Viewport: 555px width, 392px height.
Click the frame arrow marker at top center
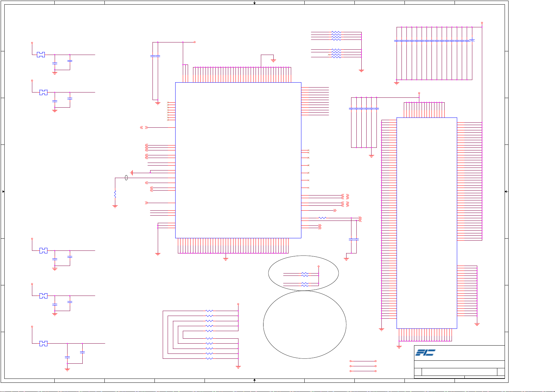click(255, 3)
